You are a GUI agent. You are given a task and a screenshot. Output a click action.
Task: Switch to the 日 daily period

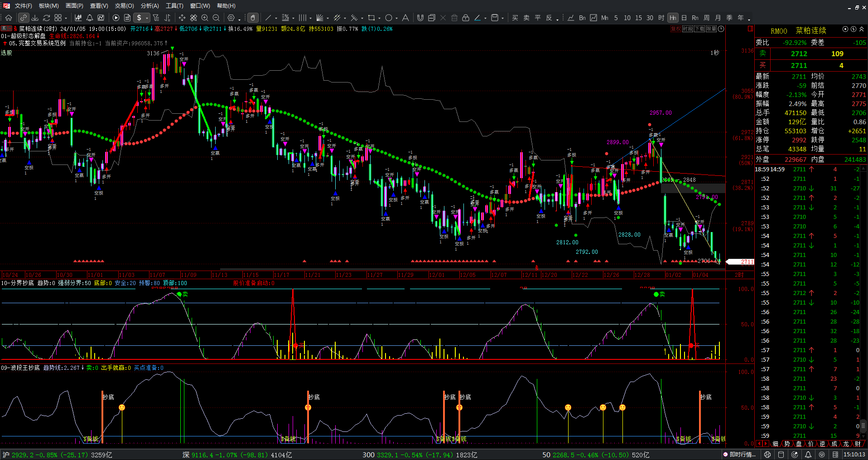[x=684, y=18]
